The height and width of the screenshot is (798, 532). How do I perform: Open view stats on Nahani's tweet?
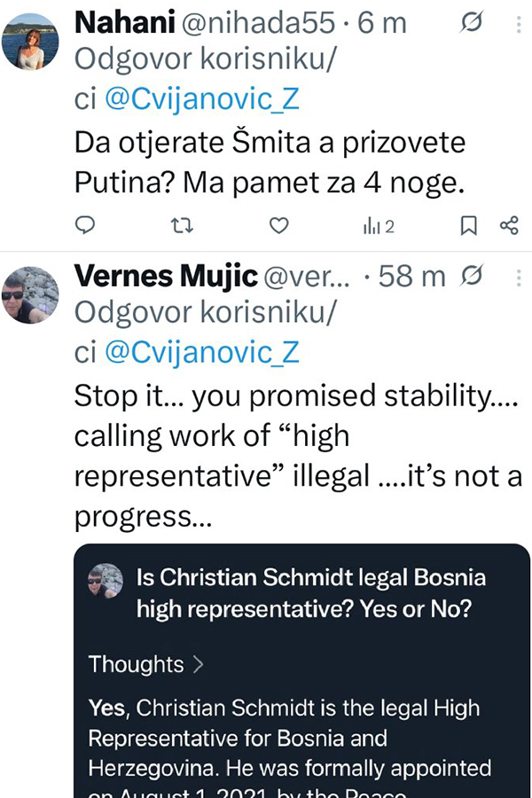tap(378, 227)
